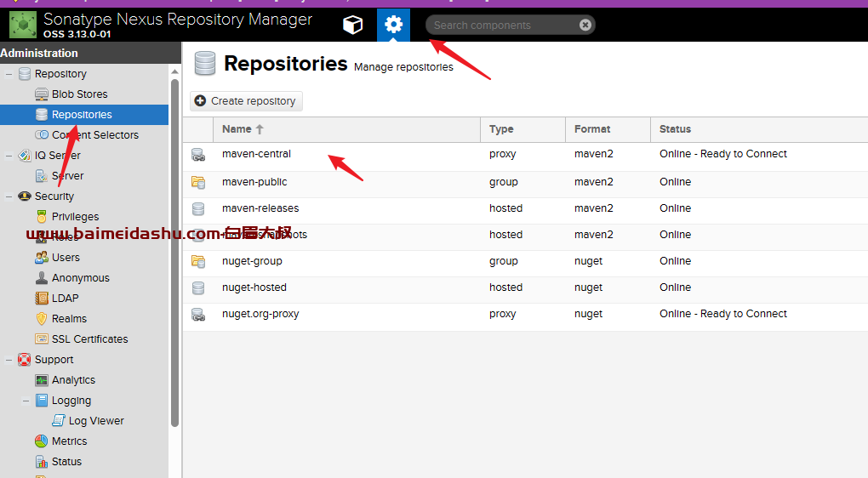Click the 'hosted' type cell of nuget-hosted

(x=506, y=287)
